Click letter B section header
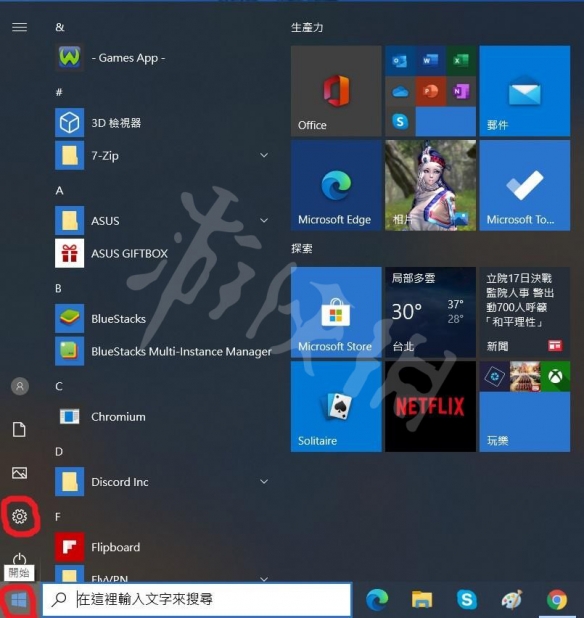The image size is (584, 618). tap(59, 289)
